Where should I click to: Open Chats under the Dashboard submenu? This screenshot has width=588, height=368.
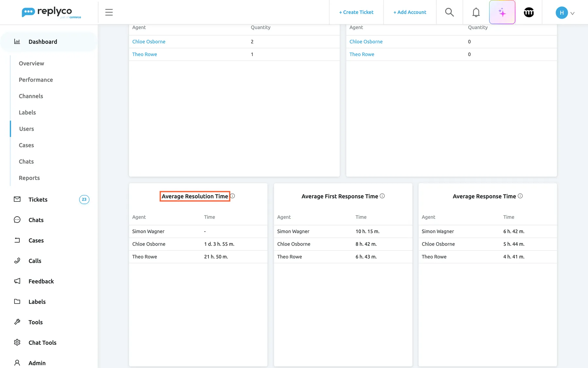coord(26,162)
